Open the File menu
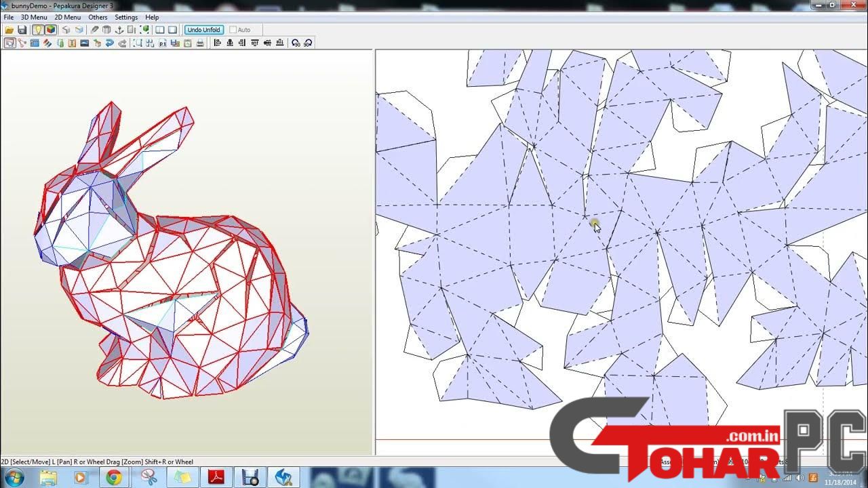The image size is (868, 488). pos(8,17)
